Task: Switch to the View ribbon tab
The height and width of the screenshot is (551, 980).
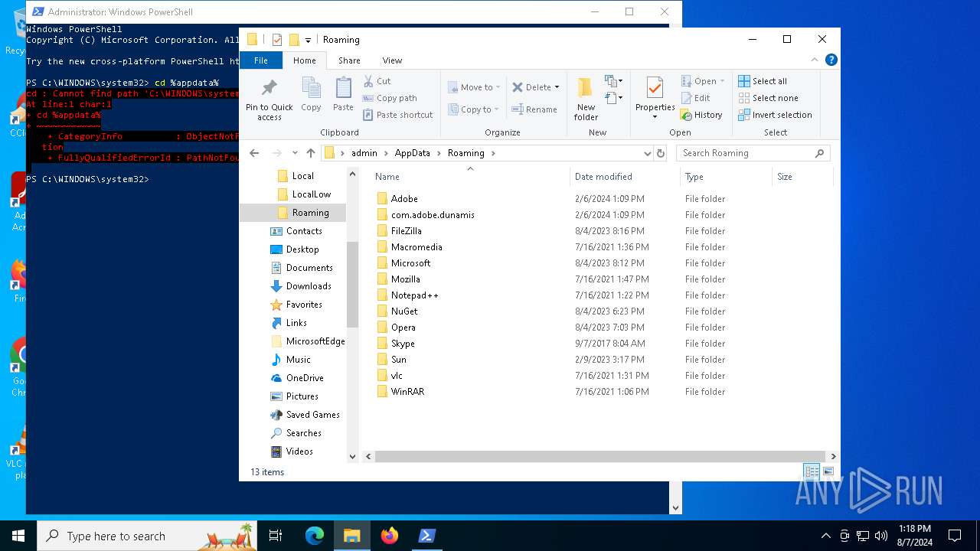Action: [x=392, y=60]
